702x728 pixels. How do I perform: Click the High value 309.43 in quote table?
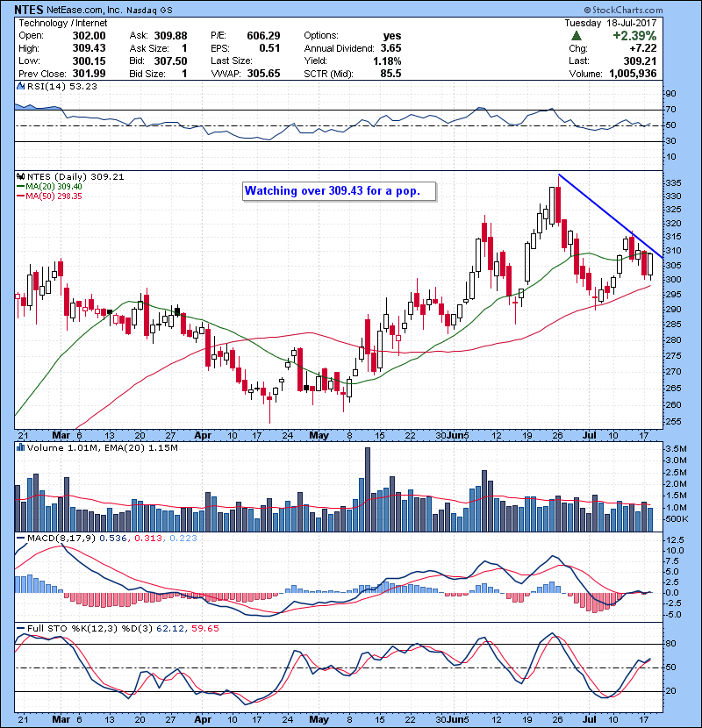click(x=89, y=48)
